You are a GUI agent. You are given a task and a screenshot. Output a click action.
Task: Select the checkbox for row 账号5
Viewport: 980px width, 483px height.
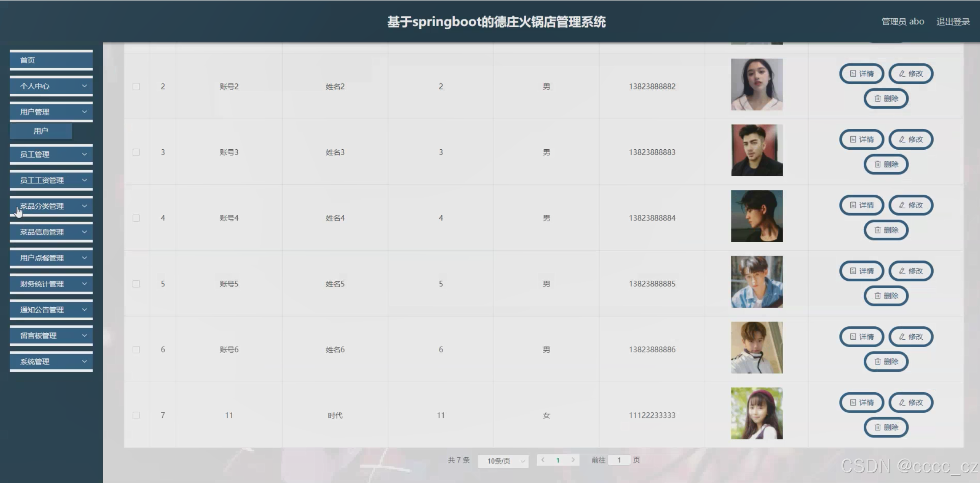136,284
